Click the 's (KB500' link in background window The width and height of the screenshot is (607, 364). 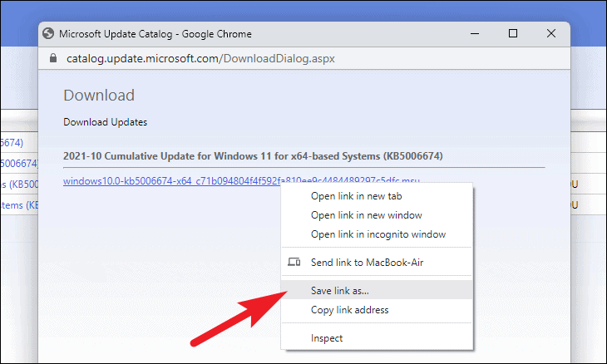pyautogui.click(x=19, y=184)
